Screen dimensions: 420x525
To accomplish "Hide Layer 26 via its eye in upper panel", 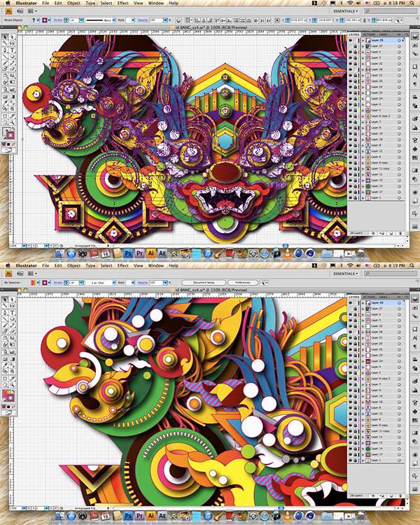I will coord(351,41).
